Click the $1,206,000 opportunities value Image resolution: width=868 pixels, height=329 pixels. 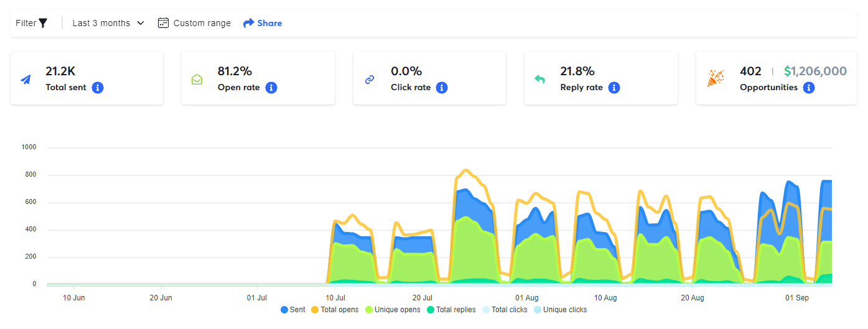tap(815, 72)
